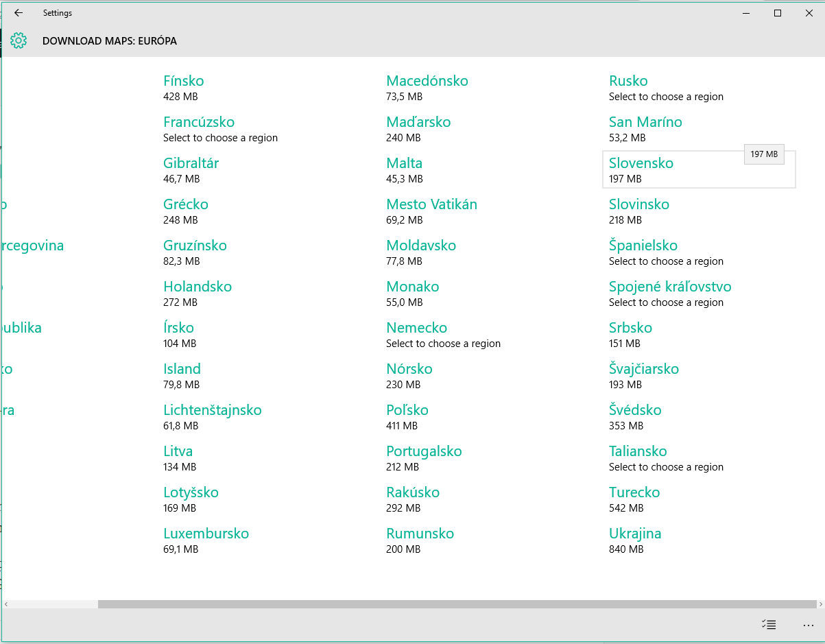This screenshot has width=825, height=644.
Task: Click the horizontal scrollbar left arrow
Action: 6,604
